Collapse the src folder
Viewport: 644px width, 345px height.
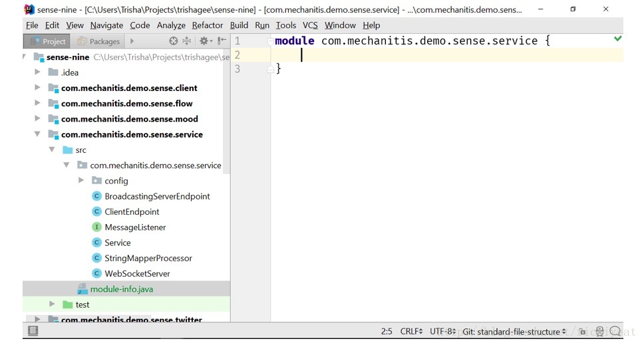click(x=52, y=150)
